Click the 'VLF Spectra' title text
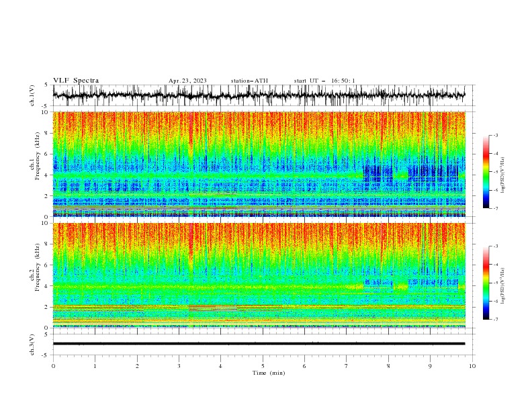Image resolution: width=532 pixels, height=411 pixels. coord(76,81)
